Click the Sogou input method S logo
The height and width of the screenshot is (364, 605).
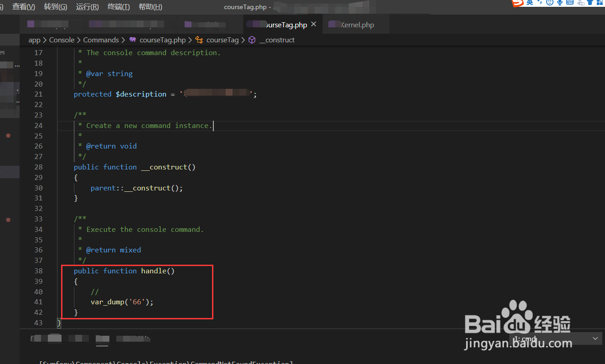click(x=518, y=3)
